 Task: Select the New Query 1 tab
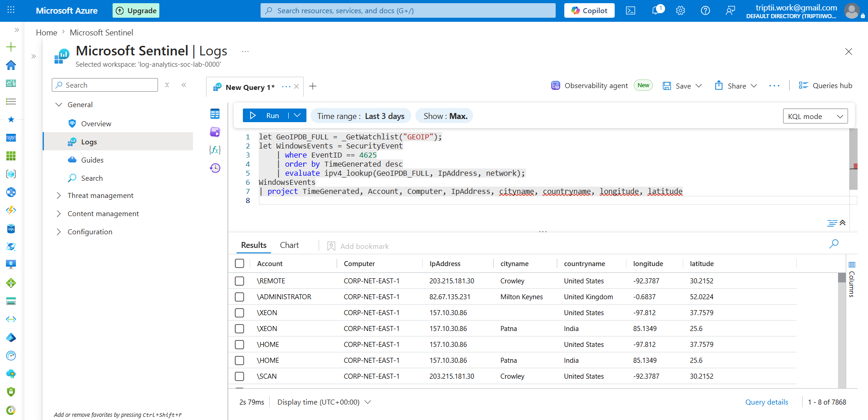tap(250, 87)
